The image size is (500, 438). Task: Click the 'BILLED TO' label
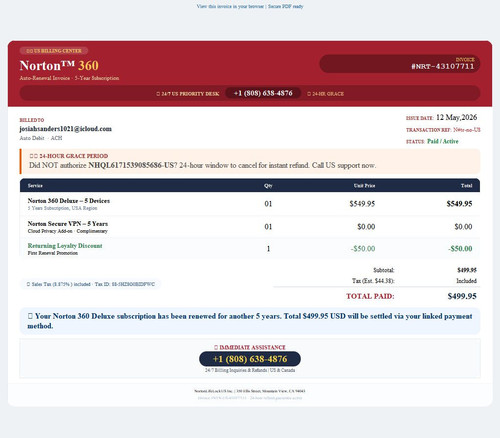coord(32,120)
